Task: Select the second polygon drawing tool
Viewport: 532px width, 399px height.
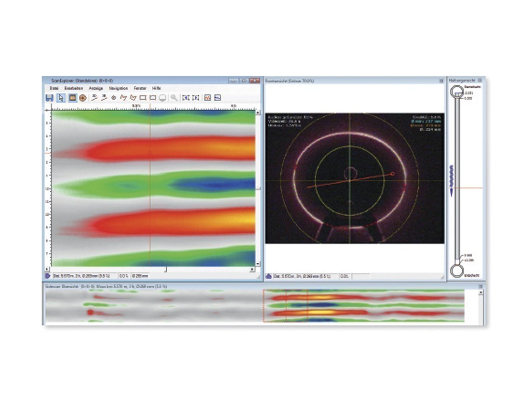Action: point(133,98)
